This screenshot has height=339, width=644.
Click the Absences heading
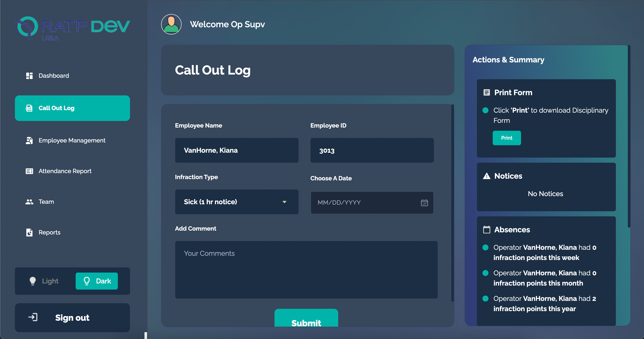[x=512, y=230]
